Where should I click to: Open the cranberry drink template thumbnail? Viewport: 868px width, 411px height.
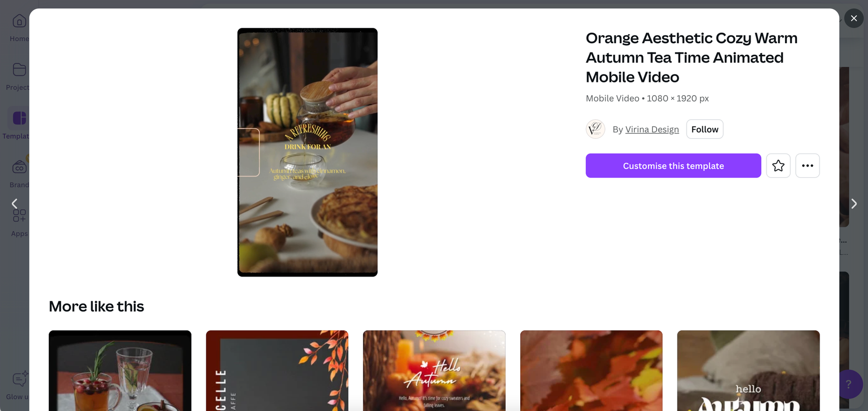(120, 371)
